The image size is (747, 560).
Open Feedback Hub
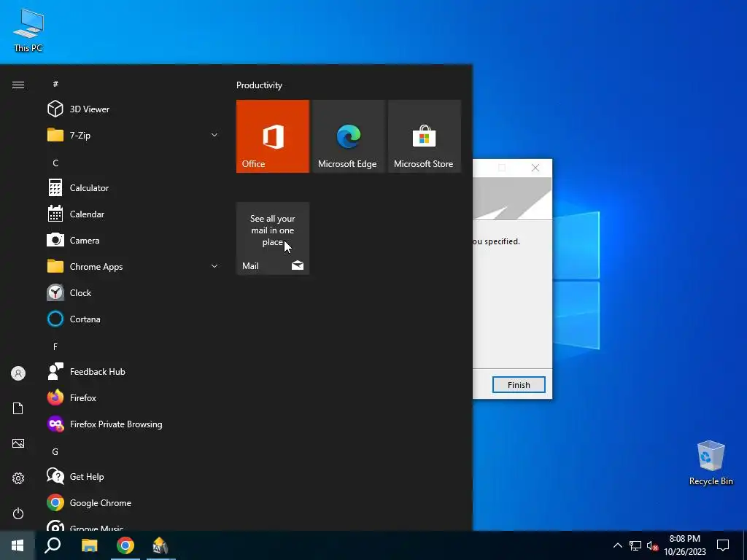coord(133,371)
